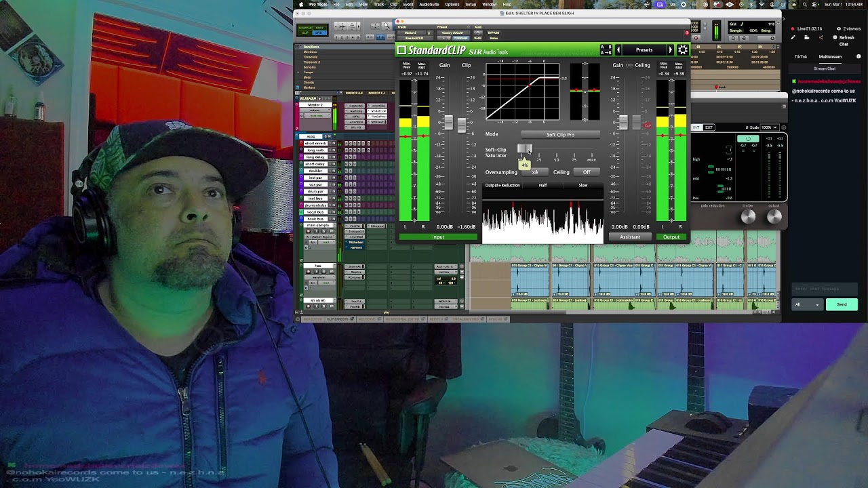This screenshot has width=868, height=488.
Task: Toggle the Input meter button
Action: (x=438, y=237)
